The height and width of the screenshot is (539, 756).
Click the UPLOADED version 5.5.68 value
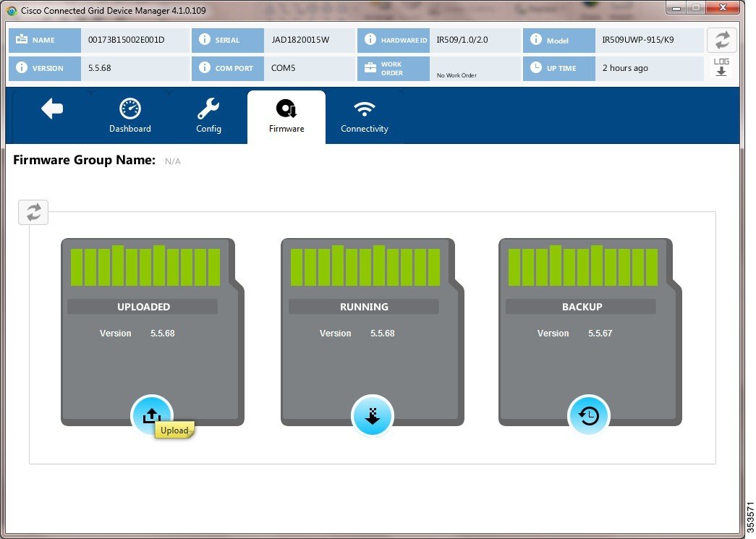(163, 333)
